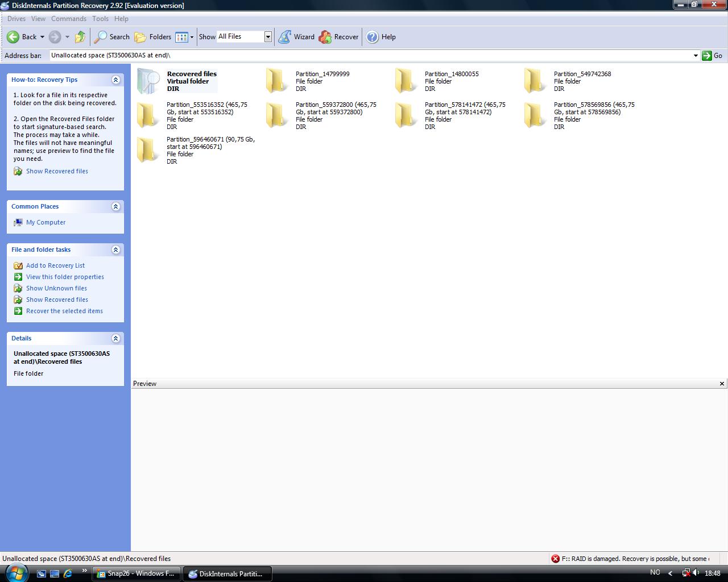The image size is (728, 582).
Task: Click the green Back arrow icon
Action: point(13,37)
